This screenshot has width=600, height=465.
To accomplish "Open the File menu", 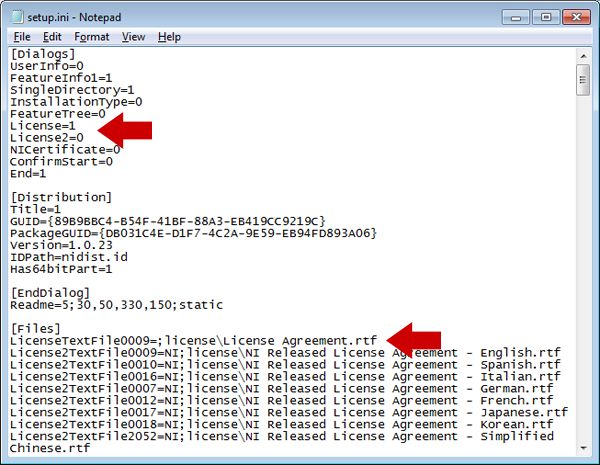I will tap(22, 37).
